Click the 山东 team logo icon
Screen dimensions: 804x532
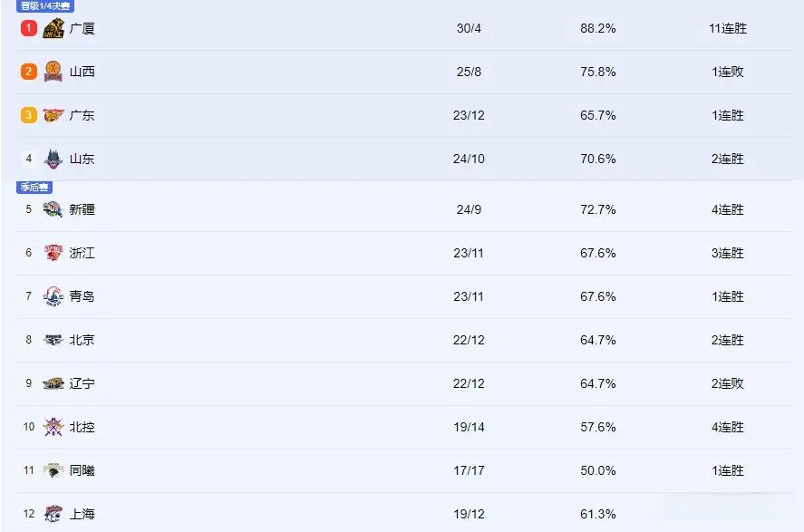53,159
